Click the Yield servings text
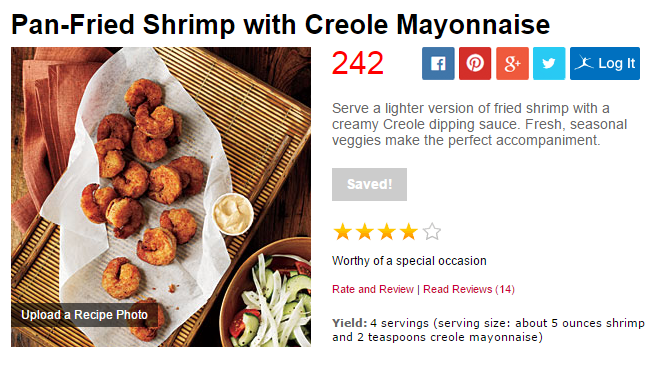Screen dimensions: 661x369 pyautogui.click(x=488, y=330)
